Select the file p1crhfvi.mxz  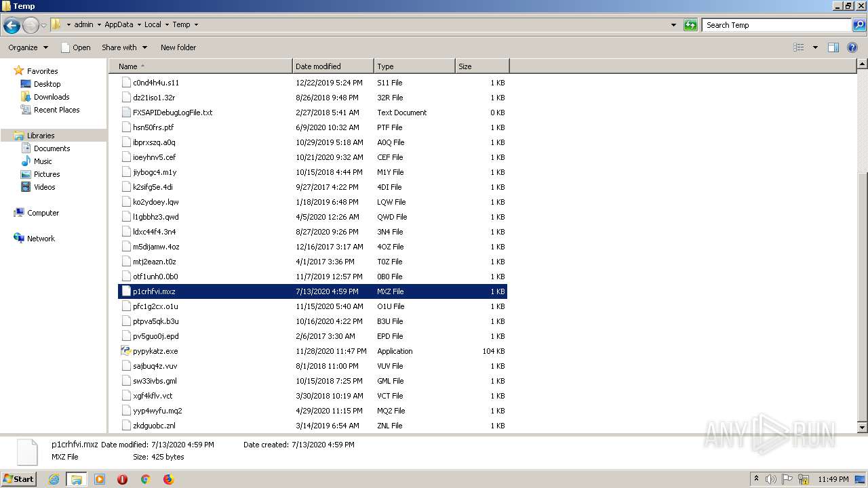click(x=313, y=291)
